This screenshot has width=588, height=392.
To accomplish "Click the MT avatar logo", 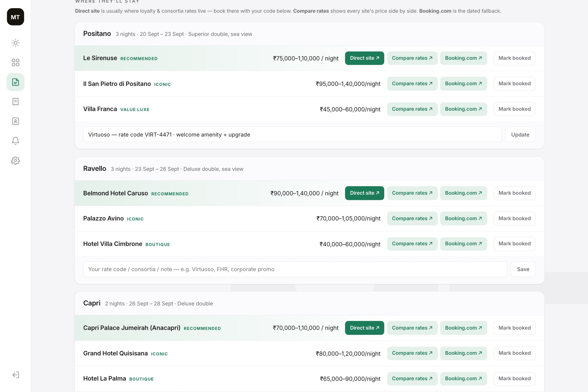I will [x=15, y=17].
